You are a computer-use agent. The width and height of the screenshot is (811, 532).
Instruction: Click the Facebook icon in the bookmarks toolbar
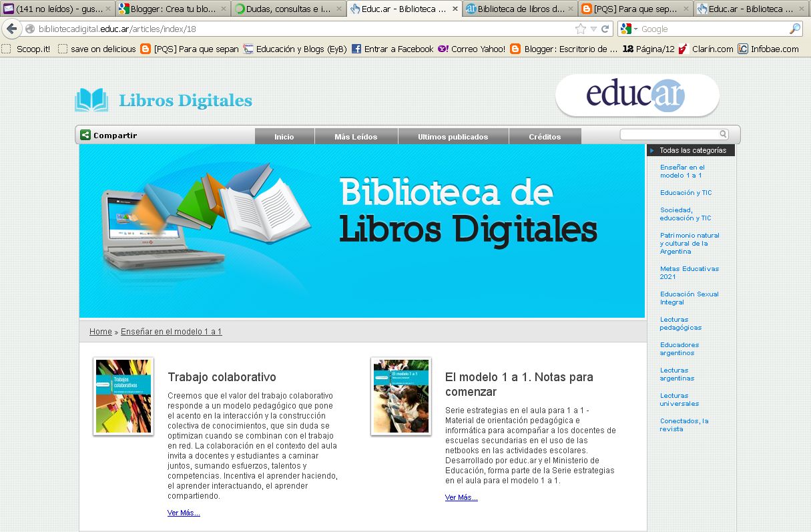pyautogui.click(x=356, y=48)
